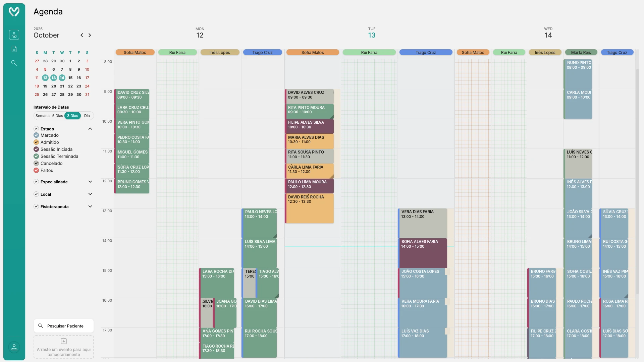This screenshot has height=362, width=644.
Task: Open LARA ROCHA 15:00 appointment on Monday
Action: click(217, 283)
